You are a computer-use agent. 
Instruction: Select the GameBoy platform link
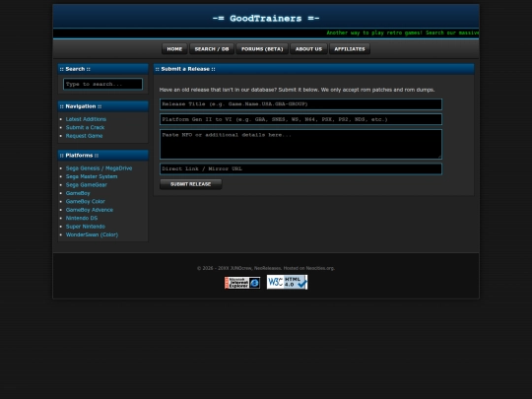click(78, 193)
